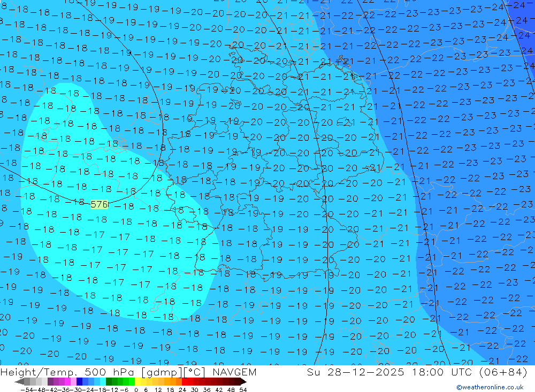This screenshot has height=392, width=535.
Task: Select the dark purple legend swatch at -42
Action: pos(50,381)
